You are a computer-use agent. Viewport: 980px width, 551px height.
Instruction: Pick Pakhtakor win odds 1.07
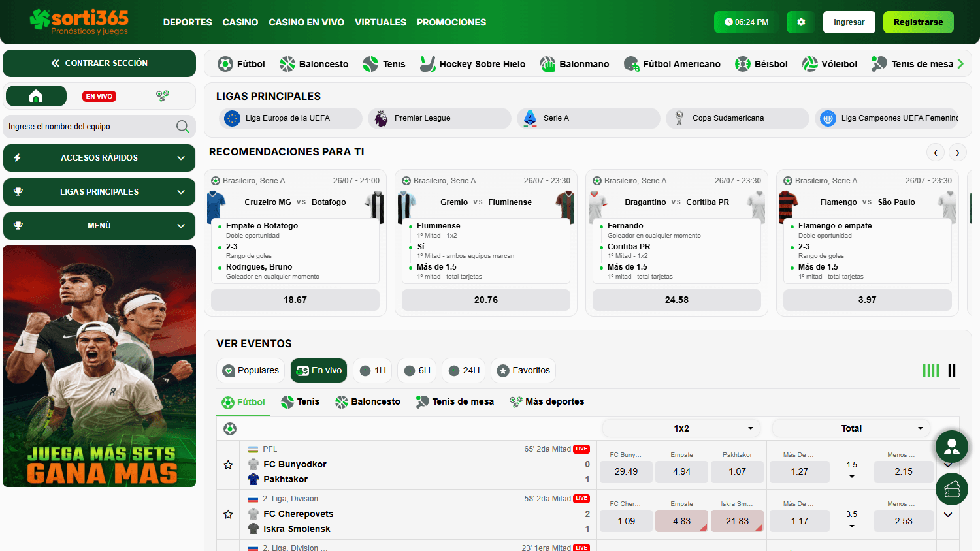[738, 471]
